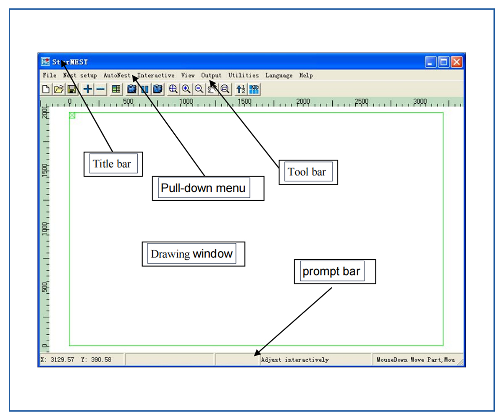
Task: Click the zoom extents crosshair magnifier
Action: tap(173, 89)
